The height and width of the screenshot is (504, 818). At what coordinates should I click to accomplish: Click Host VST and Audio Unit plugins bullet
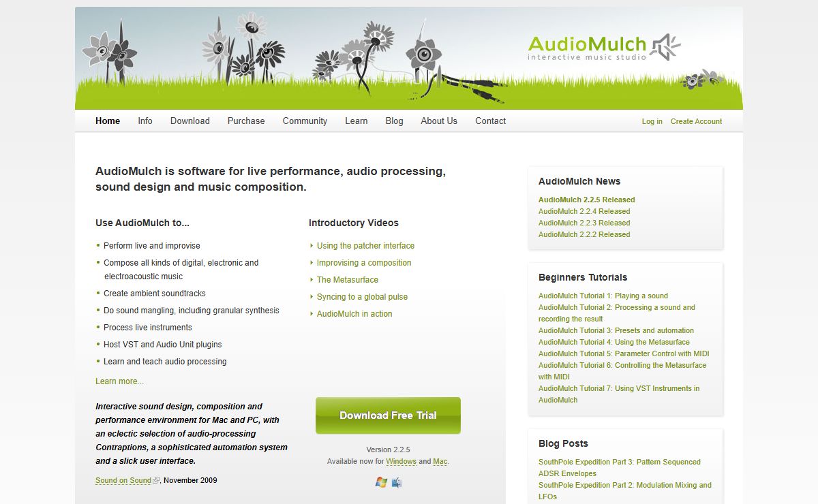[163, 345]
